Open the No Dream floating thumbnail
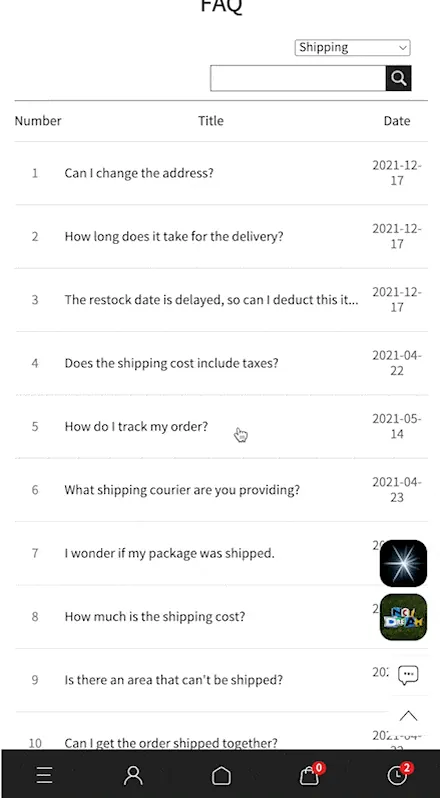Screen dimensions: 440x798 click(x=403, y=617)
